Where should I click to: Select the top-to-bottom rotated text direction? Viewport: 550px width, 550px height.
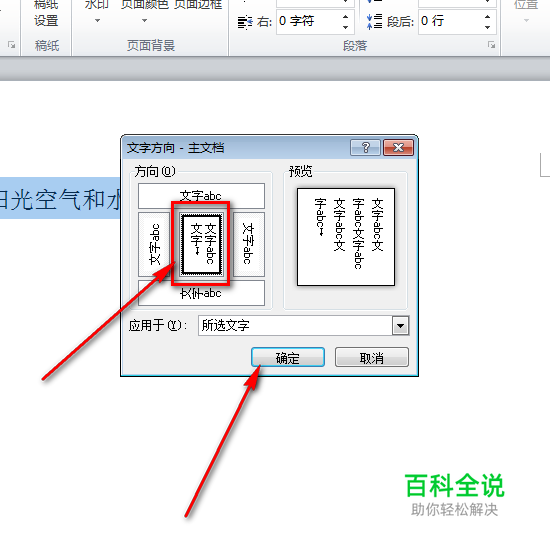click(x=249, y=244)
